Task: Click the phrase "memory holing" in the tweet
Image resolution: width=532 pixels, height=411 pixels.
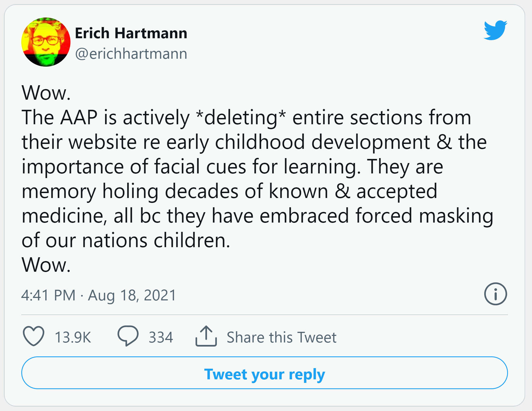Action: click(x=90, y=191)
